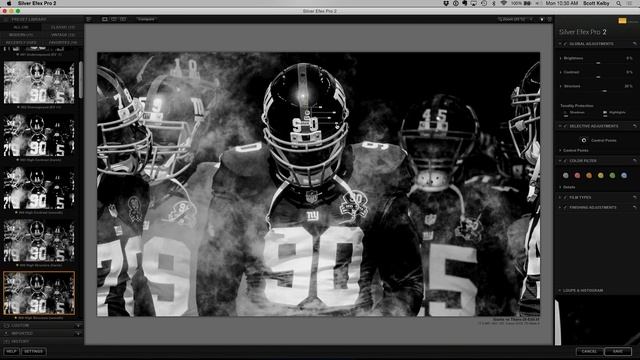Viewport: 640px width, 360px height.
Task: Open Notification Center icon
Action: (x=629, y=3)
